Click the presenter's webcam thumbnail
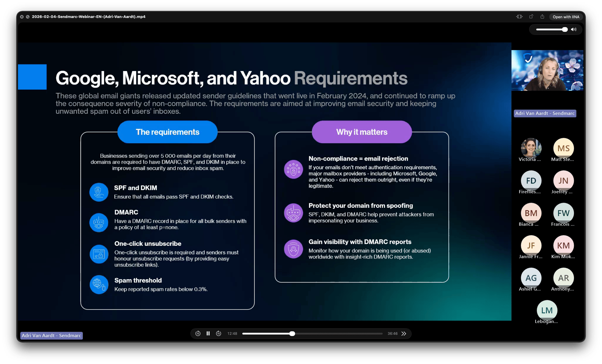This screenshot has height=364, width=602. coord(547,70)
